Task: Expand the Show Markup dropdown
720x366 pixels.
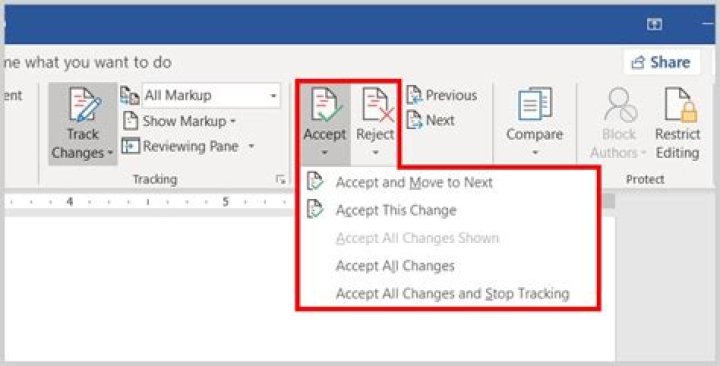Action: coord(180,121)
